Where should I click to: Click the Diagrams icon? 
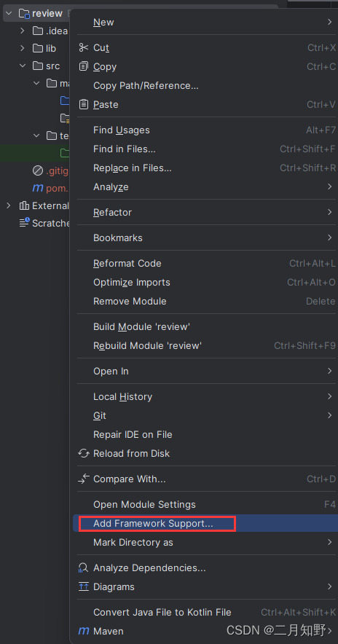tap(84, 586)
